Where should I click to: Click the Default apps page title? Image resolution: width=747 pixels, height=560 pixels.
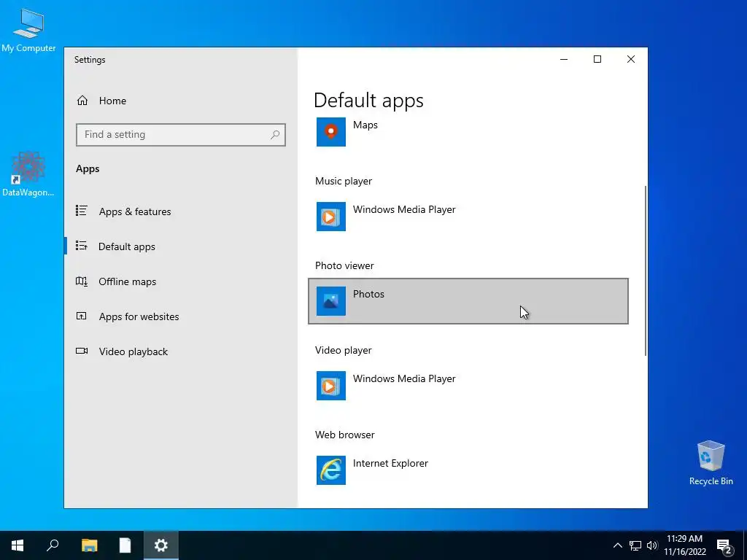click(368, 101)
